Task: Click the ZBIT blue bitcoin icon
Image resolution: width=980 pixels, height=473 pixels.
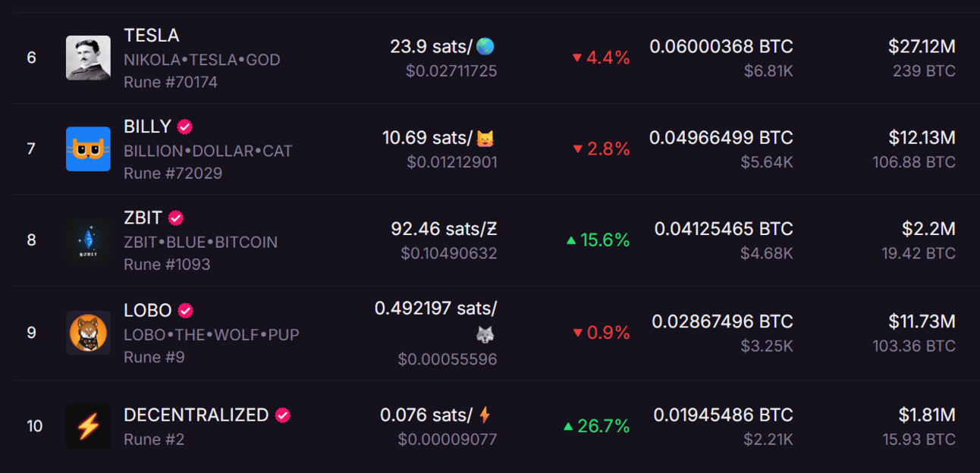Action: 88,240
